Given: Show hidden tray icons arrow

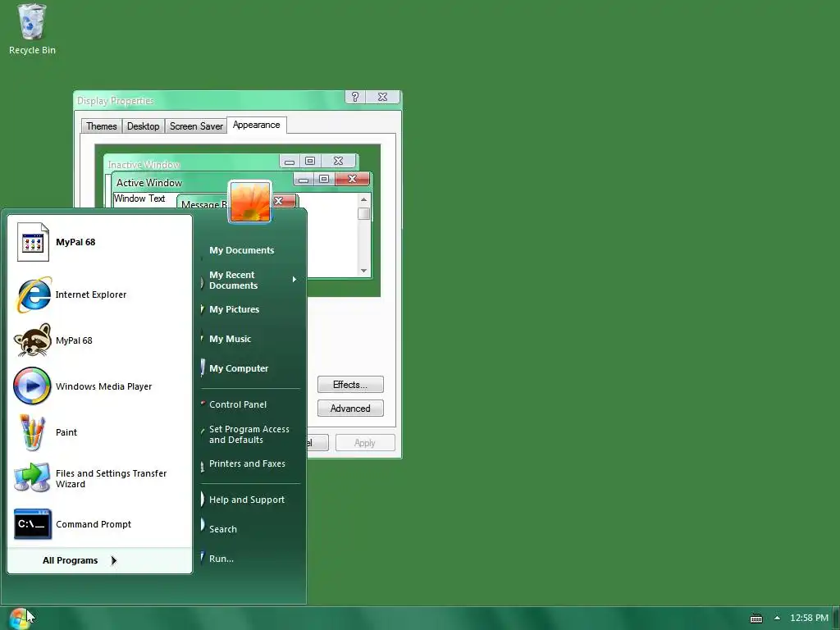Looking at the screenshot, I should [x=777, y=619].
